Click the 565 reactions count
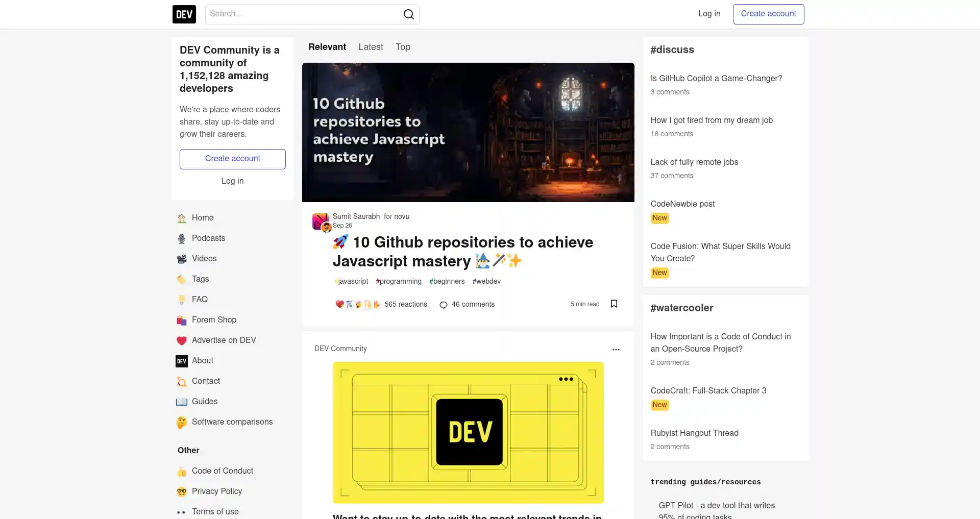Viewport: 980px width, 519px height. [x=406, y=305]
